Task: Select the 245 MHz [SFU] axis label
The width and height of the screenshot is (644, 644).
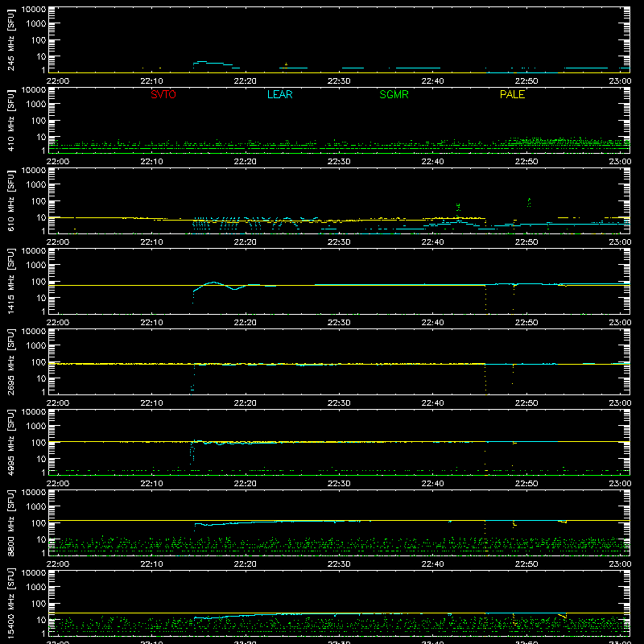Action: coord(10,40)
